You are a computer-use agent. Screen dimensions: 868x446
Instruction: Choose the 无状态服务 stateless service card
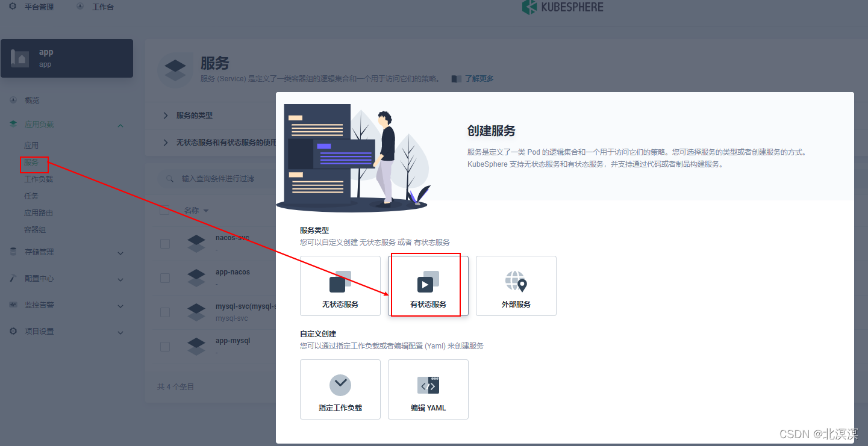click(x=340, y=286)
